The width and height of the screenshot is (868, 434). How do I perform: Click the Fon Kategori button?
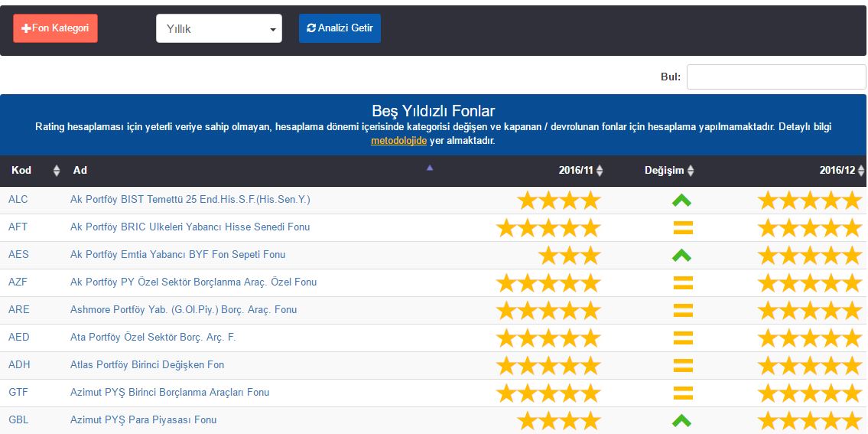tap(55, 28)
